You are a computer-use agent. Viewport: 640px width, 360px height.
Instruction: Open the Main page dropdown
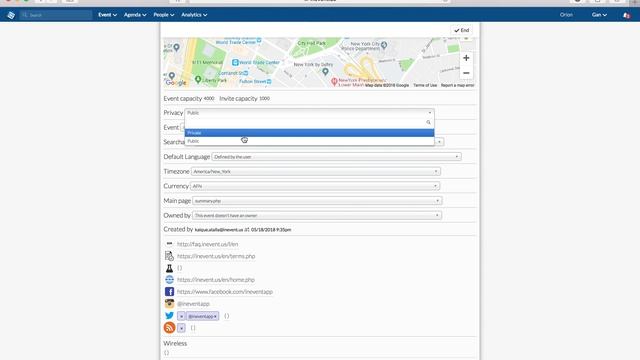317,201
